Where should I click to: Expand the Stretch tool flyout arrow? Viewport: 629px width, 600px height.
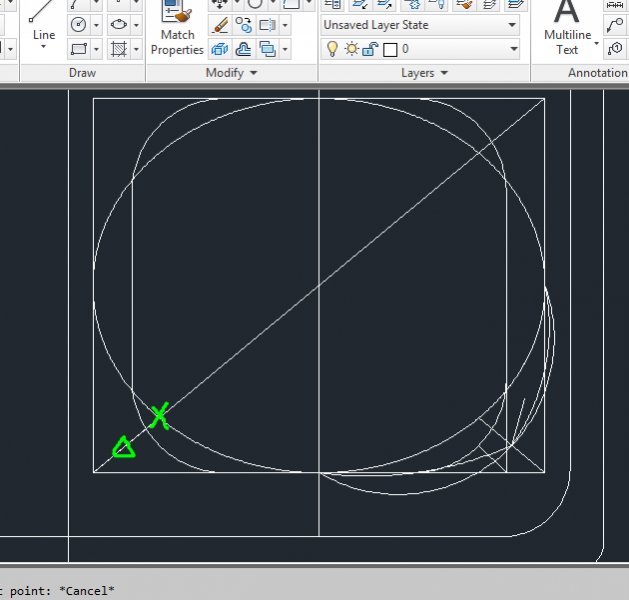coord(285,25)
